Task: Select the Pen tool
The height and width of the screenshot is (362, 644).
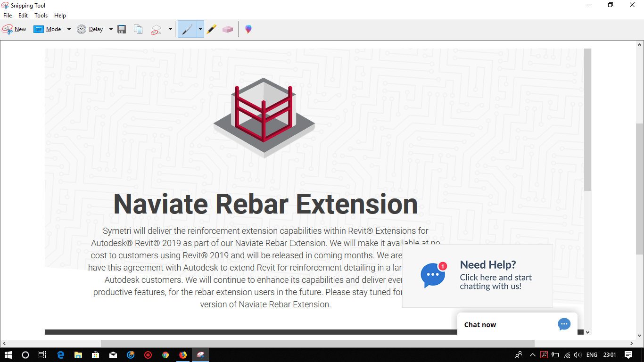Action: coord(188,29)
